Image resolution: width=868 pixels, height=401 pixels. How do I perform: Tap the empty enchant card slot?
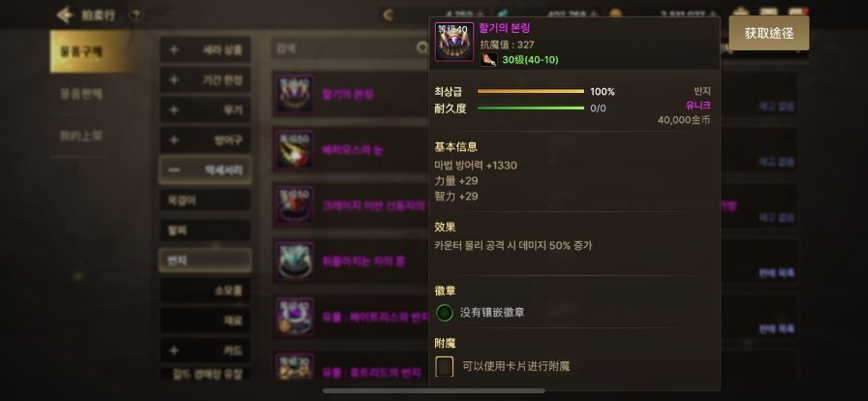(x=445, y=366)
